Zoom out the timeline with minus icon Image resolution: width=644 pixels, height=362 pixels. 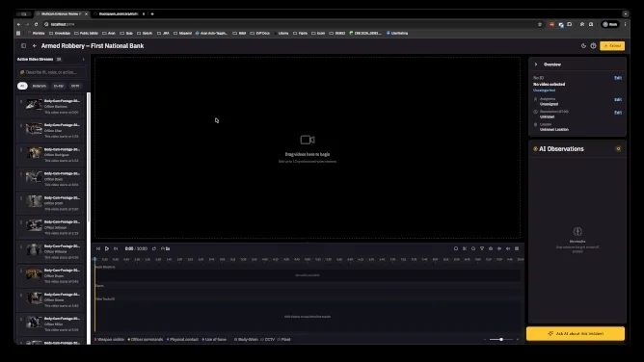(x=485, y=340)
